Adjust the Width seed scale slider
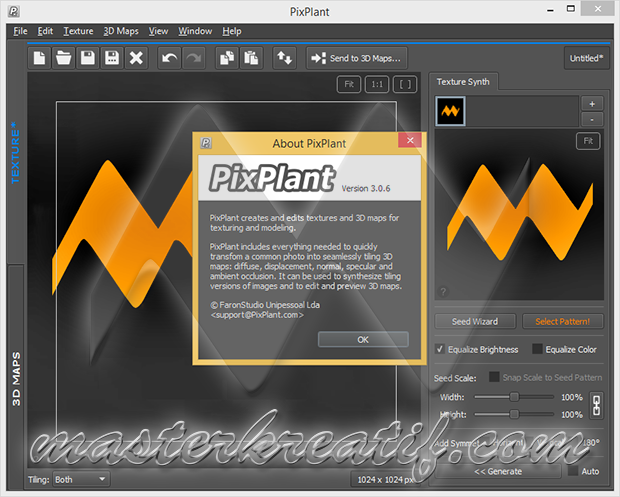This screenshot has height=497, width=620. [514, 397]
